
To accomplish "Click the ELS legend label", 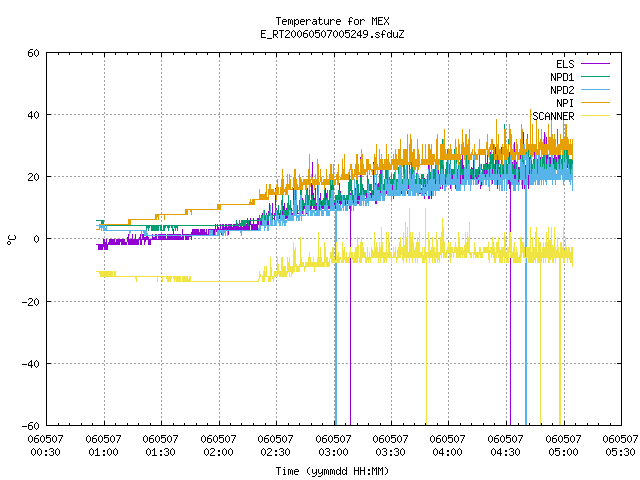I will [x=565, y=64].
